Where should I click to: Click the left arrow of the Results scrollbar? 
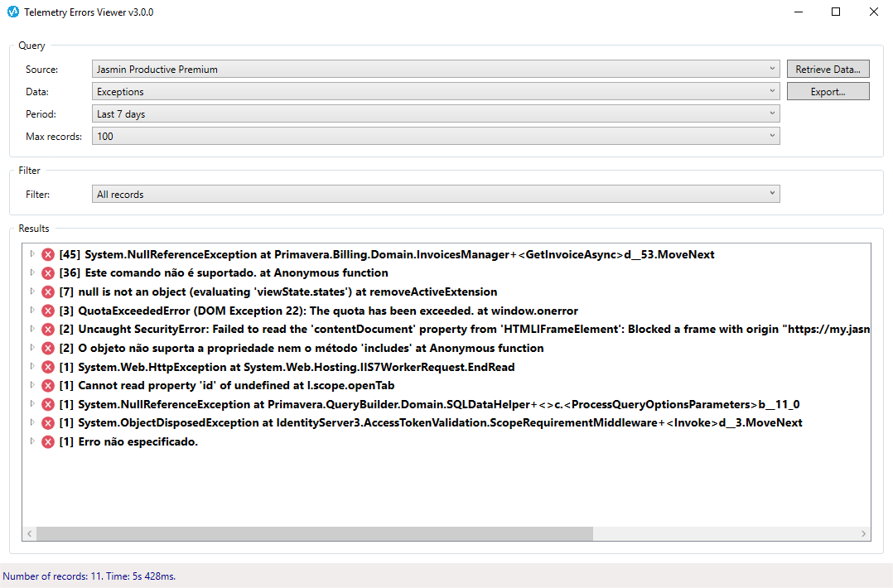point(30,533)
